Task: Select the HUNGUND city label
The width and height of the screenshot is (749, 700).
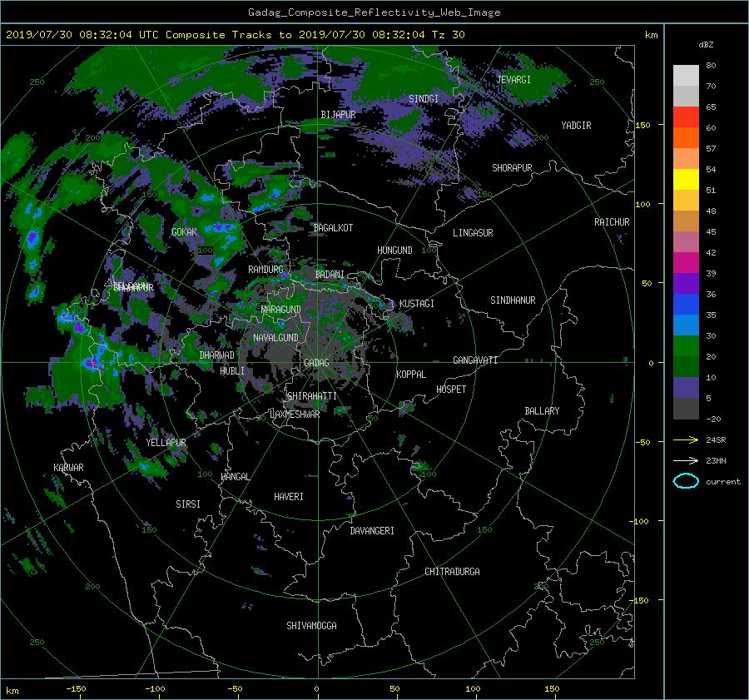Action: click(x=394, y=251)
